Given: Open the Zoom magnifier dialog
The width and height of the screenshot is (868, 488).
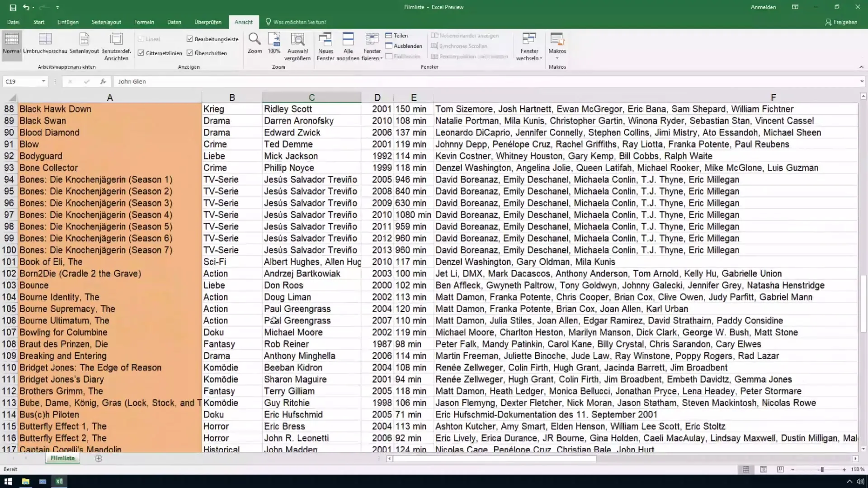Looking at the screenshot, I should 255,44.
